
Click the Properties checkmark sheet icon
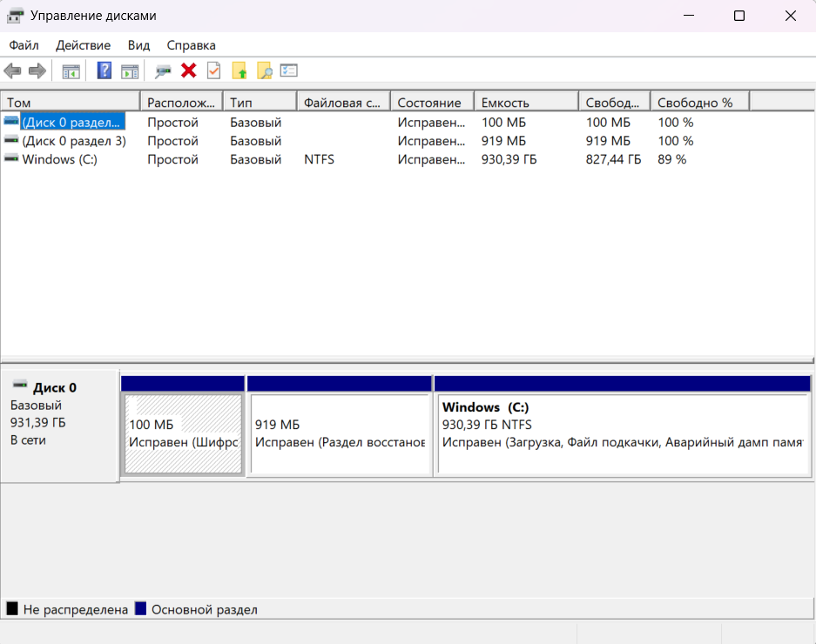[x=214, y=70]
